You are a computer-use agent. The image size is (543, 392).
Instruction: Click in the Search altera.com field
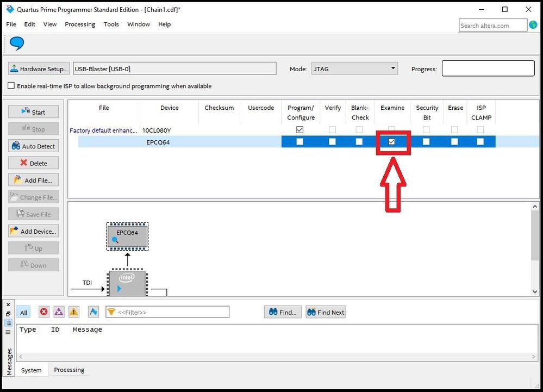[x=492, y=26]
